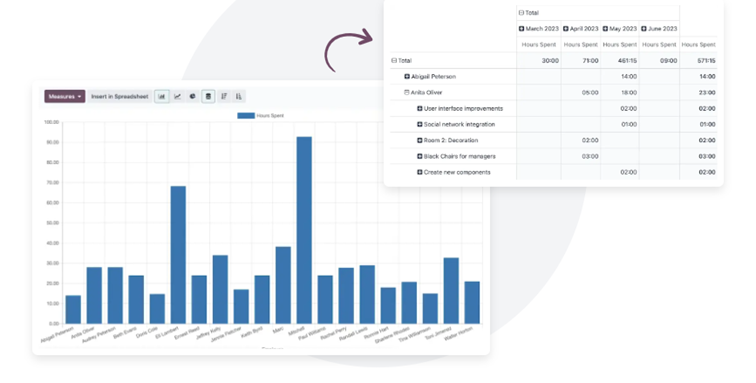Collapse the Total row
Viewport: 756px width, 383px height.
tap(402, 61)
